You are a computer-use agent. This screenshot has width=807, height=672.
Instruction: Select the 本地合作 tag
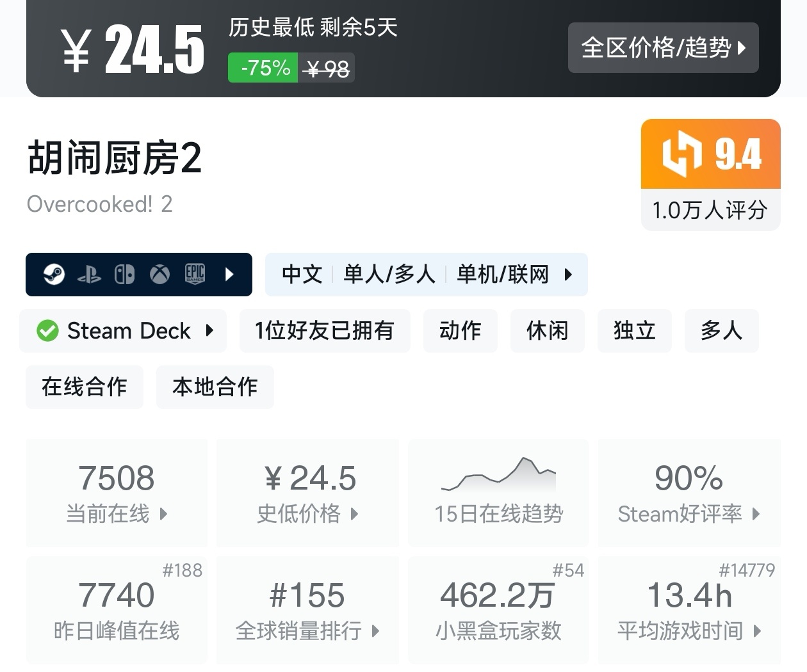(x=215, y=387)
